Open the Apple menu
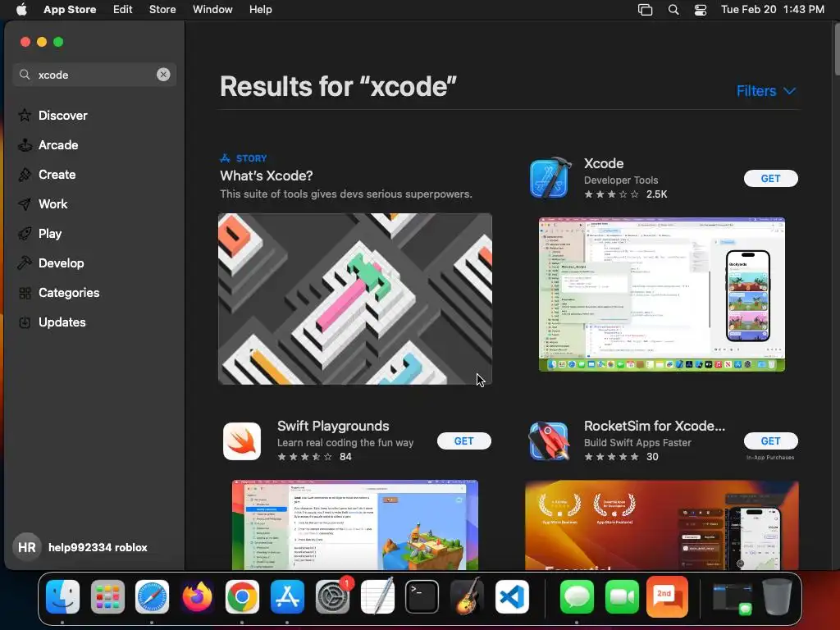This screenshot has width=840, height=630. click(21, 9)
